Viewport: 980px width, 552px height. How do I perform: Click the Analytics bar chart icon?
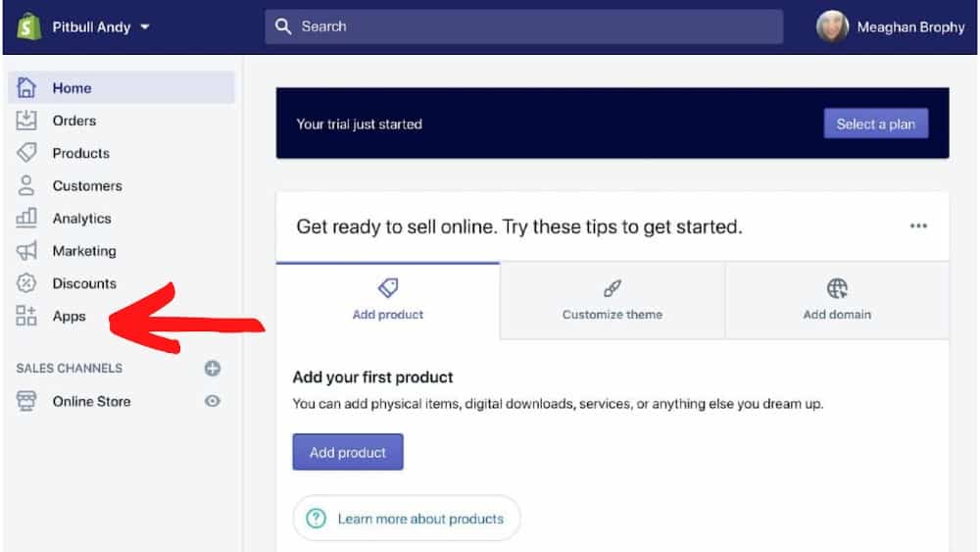(26, 218)
